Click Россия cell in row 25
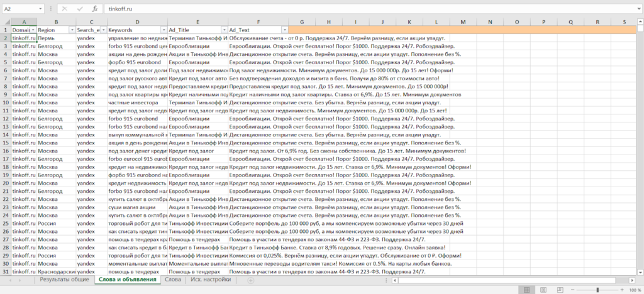This screenshot has width=644, height=294. pyautogui.click(x=56, y=223)
